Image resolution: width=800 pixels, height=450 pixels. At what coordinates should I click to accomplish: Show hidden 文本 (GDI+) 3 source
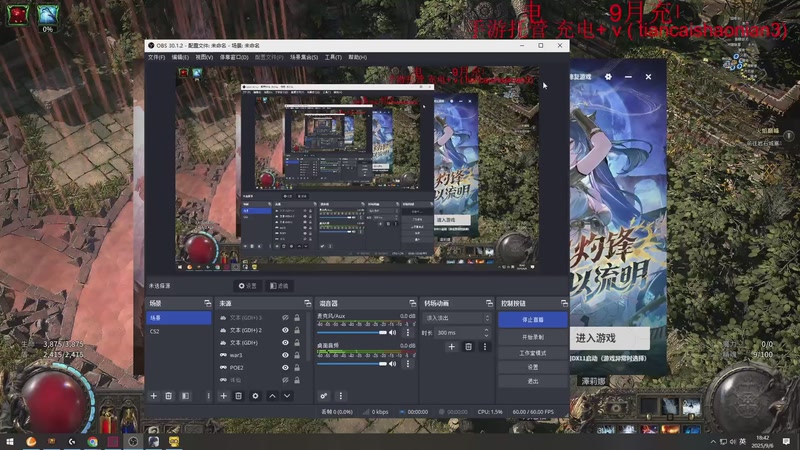point(285,318)
